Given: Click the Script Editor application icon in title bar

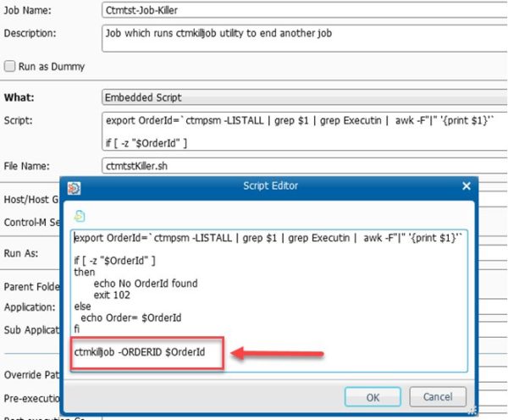Looking at the screenshot, I should 74,188.
